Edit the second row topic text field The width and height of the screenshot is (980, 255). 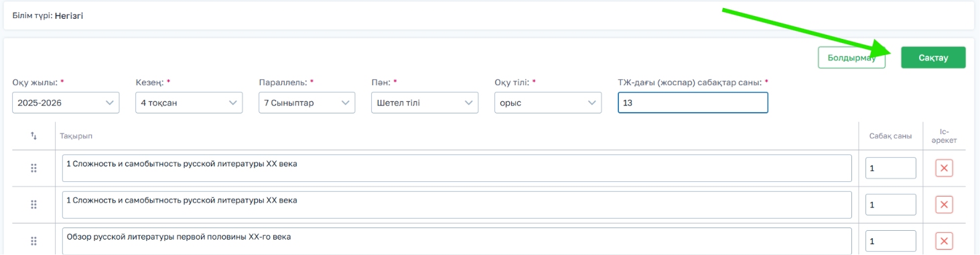point(457,205)
